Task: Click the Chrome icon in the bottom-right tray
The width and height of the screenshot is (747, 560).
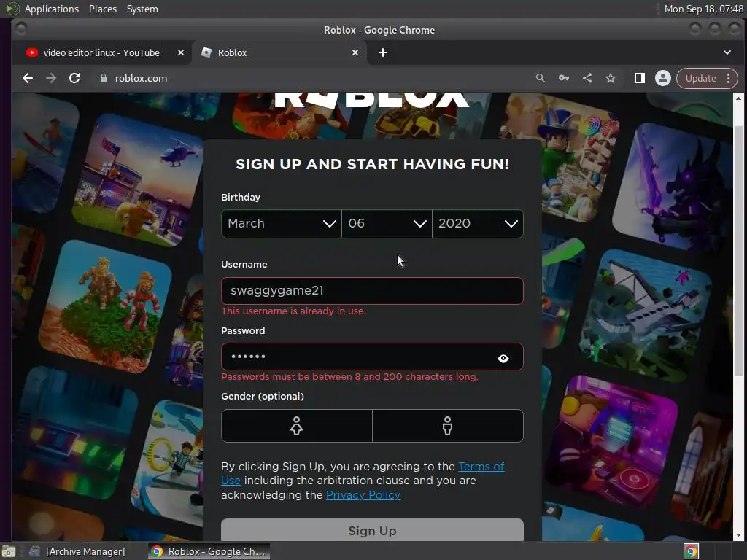Action: [692, 551]
